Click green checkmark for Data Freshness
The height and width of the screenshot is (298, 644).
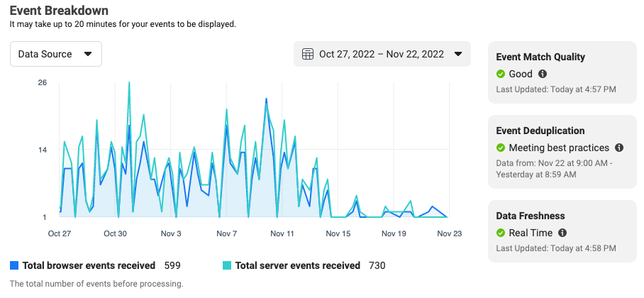click(x=500, y=233)
